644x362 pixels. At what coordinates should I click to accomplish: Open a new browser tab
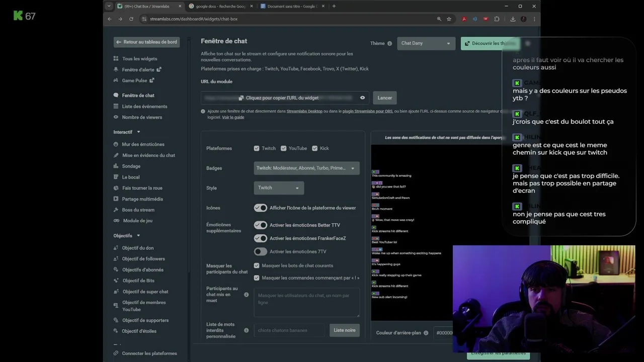point(334,6)
